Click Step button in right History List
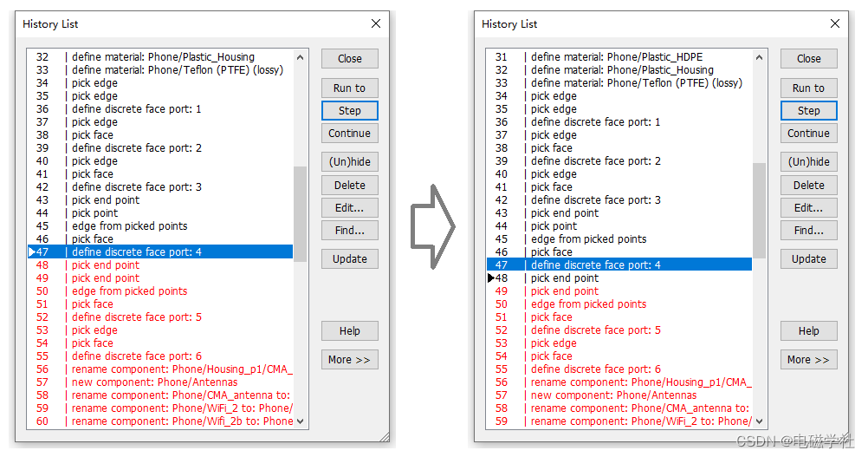Screen dimensions: 868x457 point(809,111)
